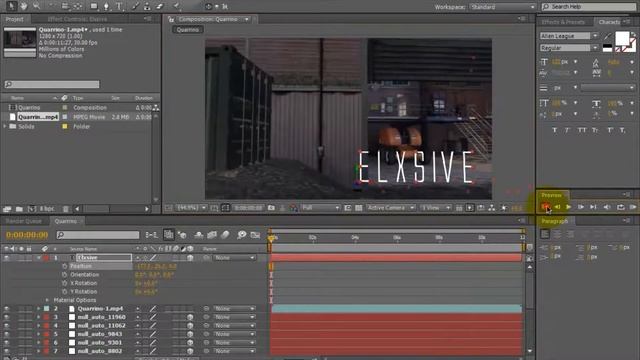This screenshot has height=360, width=640.
Task: Click the Search Help field
Action: pos(588,7)
